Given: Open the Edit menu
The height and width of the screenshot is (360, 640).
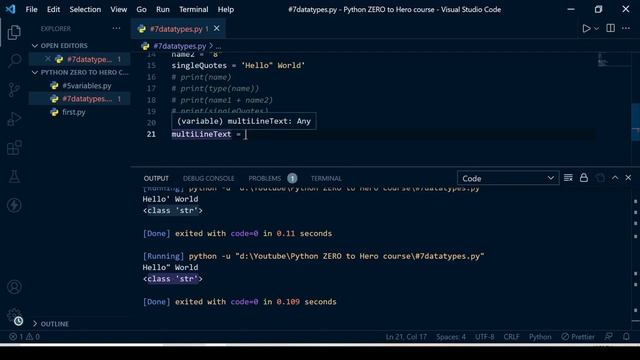Looking at the screenshot, I should tap(53, 9).
